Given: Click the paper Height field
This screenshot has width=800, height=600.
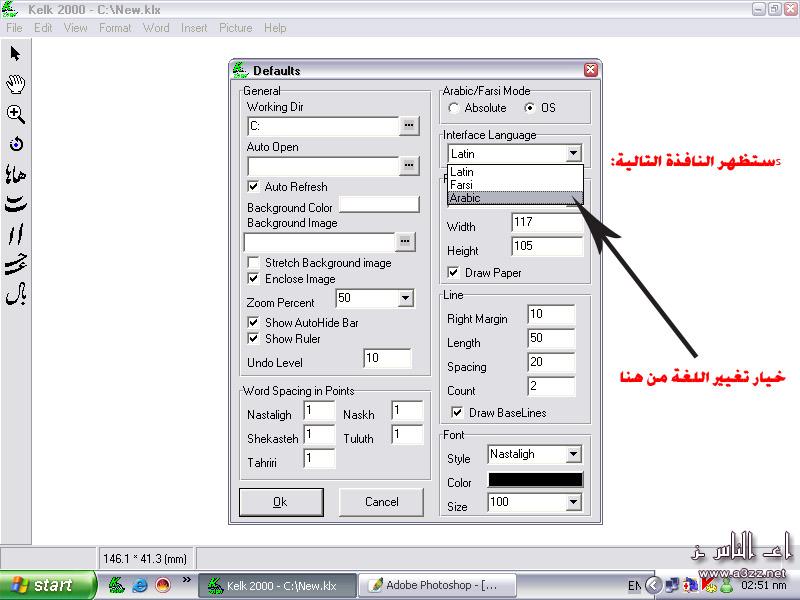Looking at the screenshot, I should coord(547,246).
